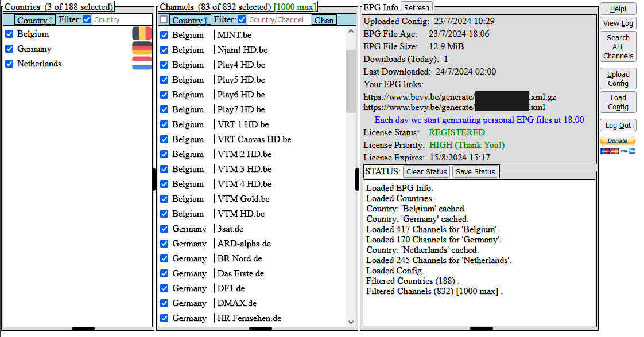This screenshot has width=644, height=337.
Task: Click the Chan column header in Channels
Action: point(324,20)
